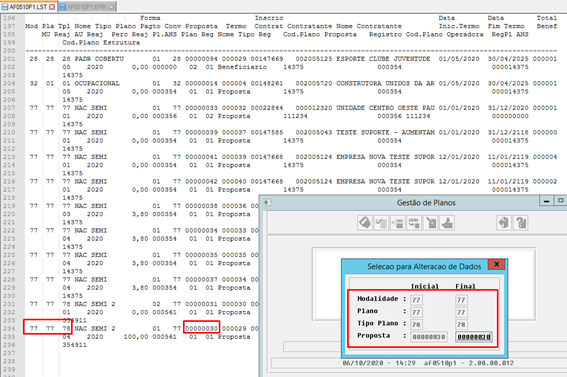Click end date '31/12/2118' in line 210
The image size is (567, 377).
508,132
